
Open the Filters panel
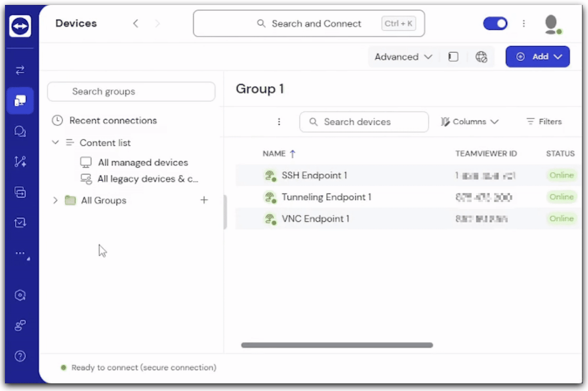coord(544,122)
